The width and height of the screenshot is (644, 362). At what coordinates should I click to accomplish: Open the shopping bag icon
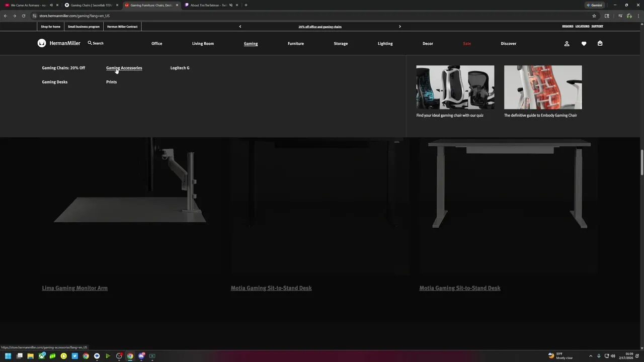600,43
